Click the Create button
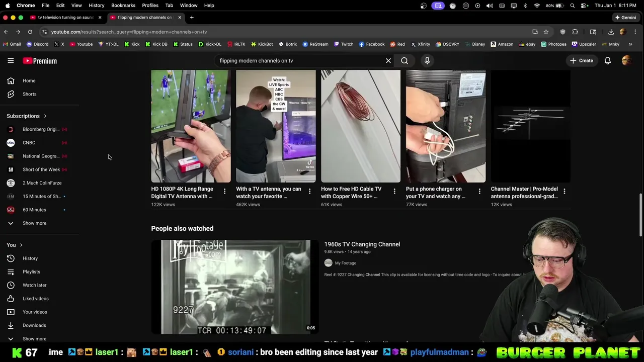This screenshot has width=644, height=362. [x=582, y=61]
